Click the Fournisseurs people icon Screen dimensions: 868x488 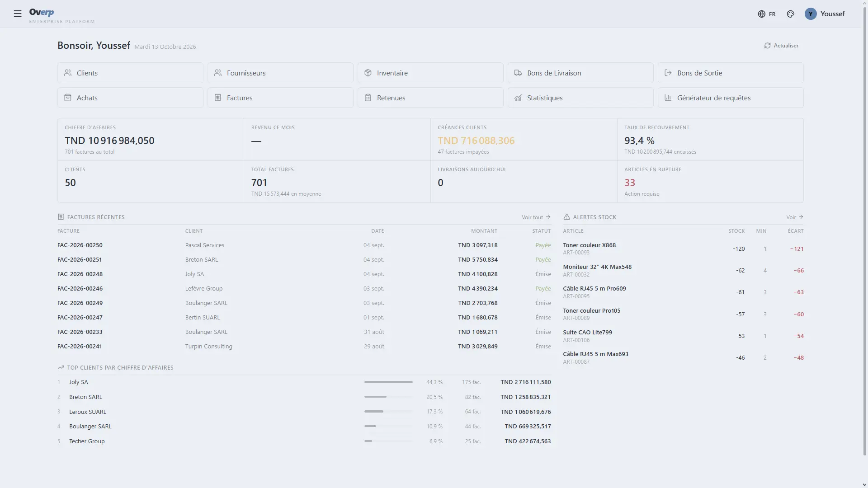218,73
